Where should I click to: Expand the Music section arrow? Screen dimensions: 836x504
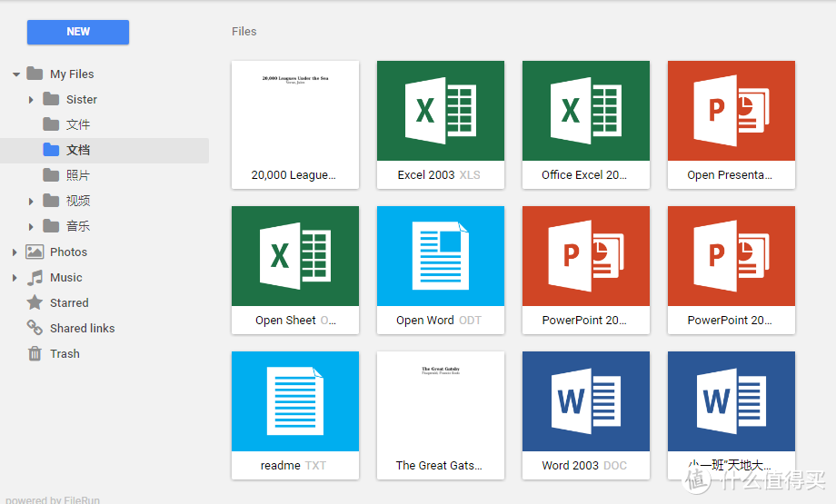15,278
